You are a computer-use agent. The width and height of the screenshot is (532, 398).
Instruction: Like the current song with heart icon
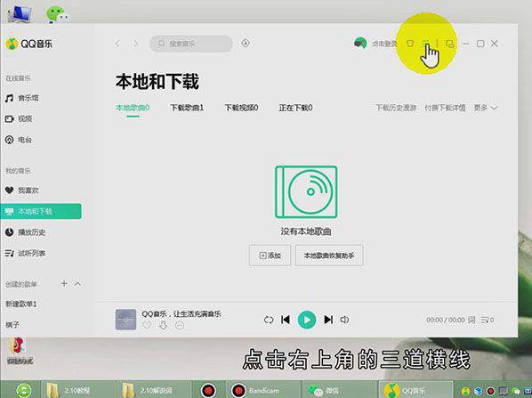click(147, 325)
